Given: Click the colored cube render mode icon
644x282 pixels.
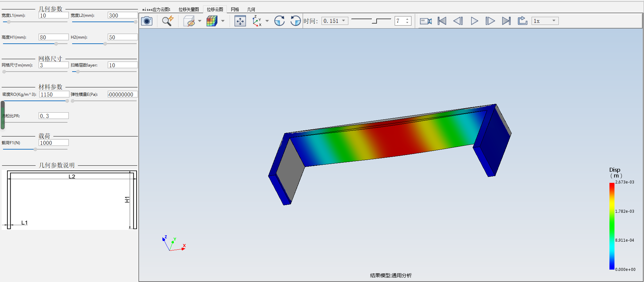Looking at the screenshot, I should point(212,21).
